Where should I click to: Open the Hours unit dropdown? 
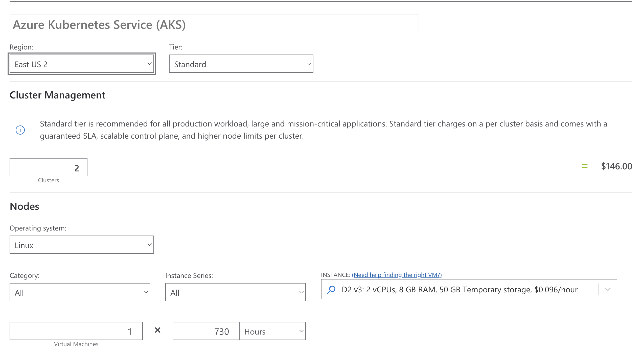tap(272, 331)
